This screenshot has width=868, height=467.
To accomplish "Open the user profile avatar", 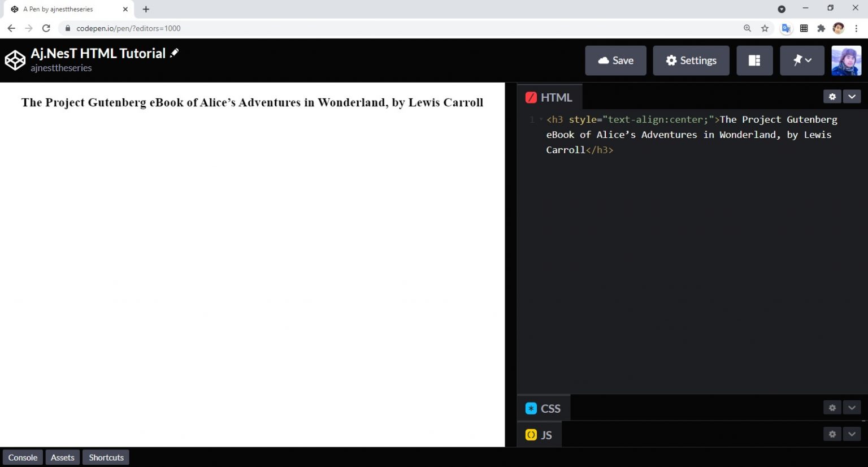I will (x=846, y=60).
